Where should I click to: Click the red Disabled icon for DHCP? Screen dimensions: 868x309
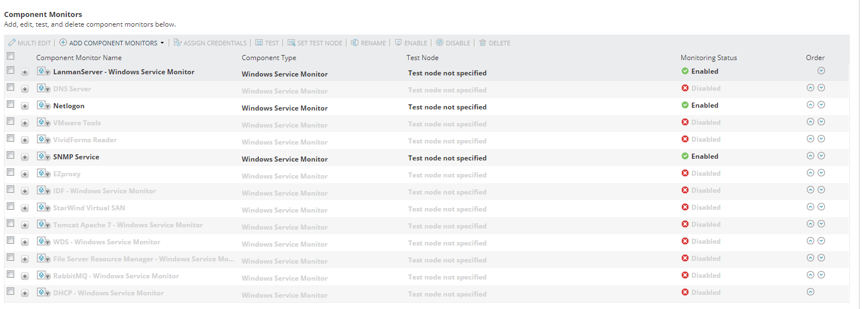[685, 293]
